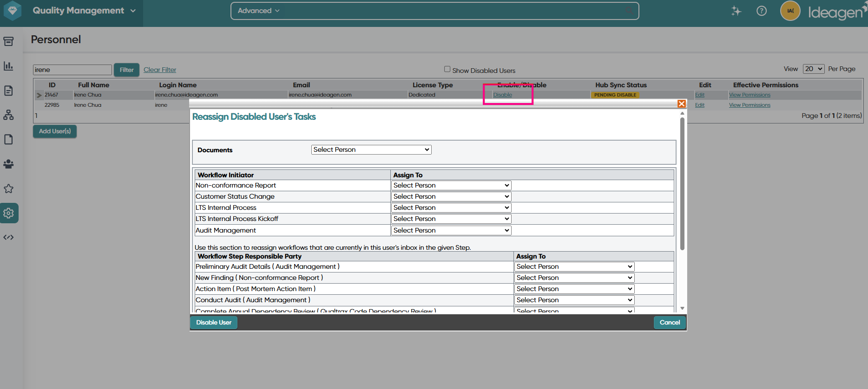Sort by the Hub Sync Status column header

click(x=621, y=85)
